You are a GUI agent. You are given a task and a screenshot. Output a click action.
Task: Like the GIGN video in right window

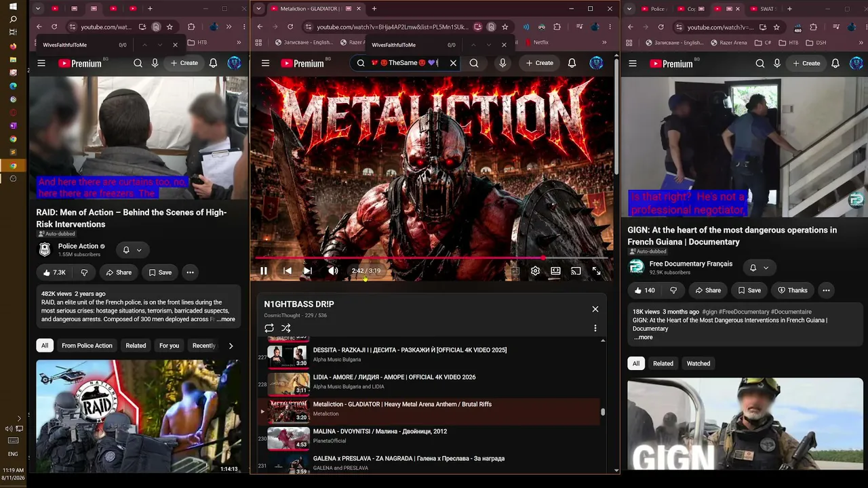644,290
